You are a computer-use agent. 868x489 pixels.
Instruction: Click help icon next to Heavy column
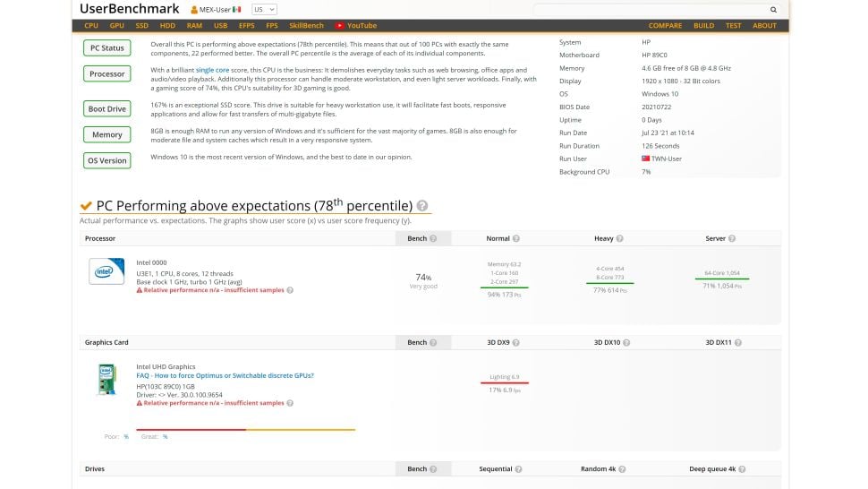tap(619, 239)
